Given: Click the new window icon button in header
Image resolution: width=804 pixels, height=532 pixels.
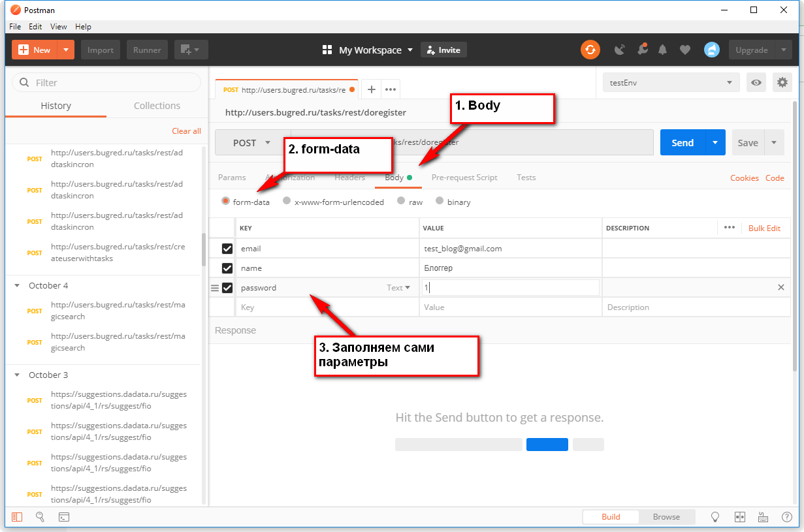Looking at the screenshot, I should [191, 50].
